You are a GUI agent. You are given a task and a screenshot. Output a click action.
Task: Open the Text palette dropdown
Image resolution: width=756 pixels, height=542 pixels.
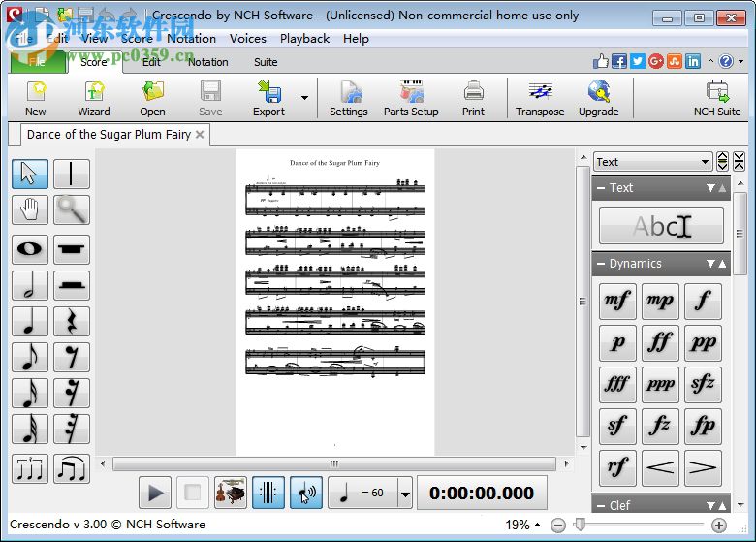point(653,162)
